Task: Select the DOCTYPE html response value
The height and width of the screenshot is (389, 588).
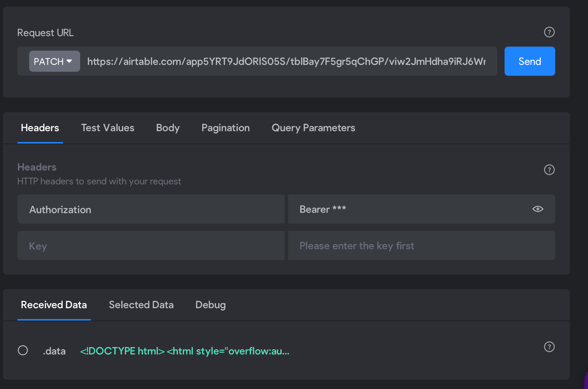Action: tap(185, 351)
